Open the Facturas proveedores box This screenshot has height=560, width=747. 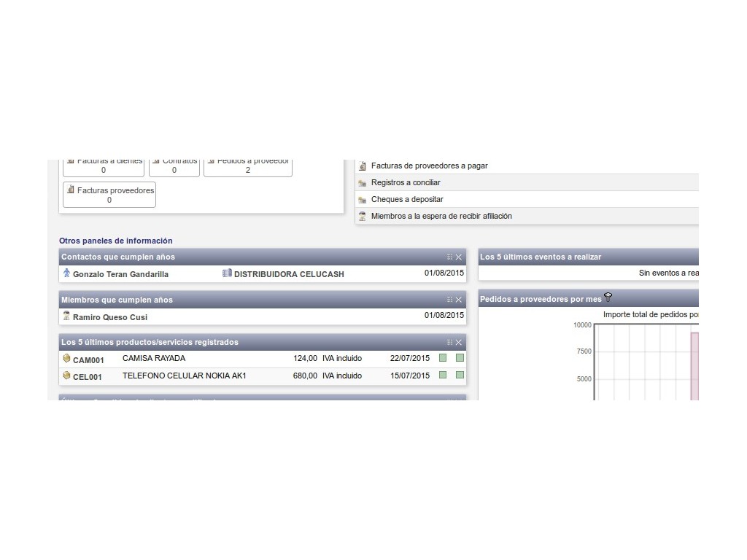(x=109, y=195)
